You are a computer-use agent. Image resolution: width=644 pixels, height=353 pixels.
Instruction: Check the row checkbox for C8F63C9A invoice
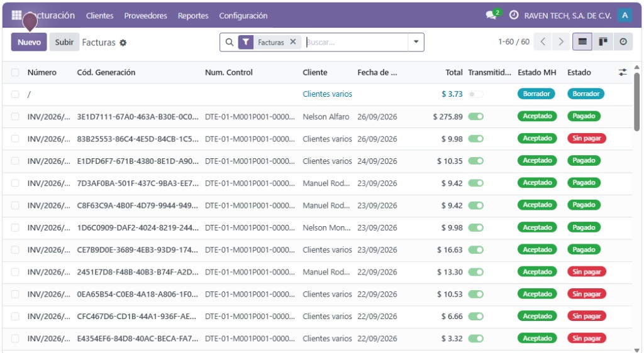[x=15, y=205]
